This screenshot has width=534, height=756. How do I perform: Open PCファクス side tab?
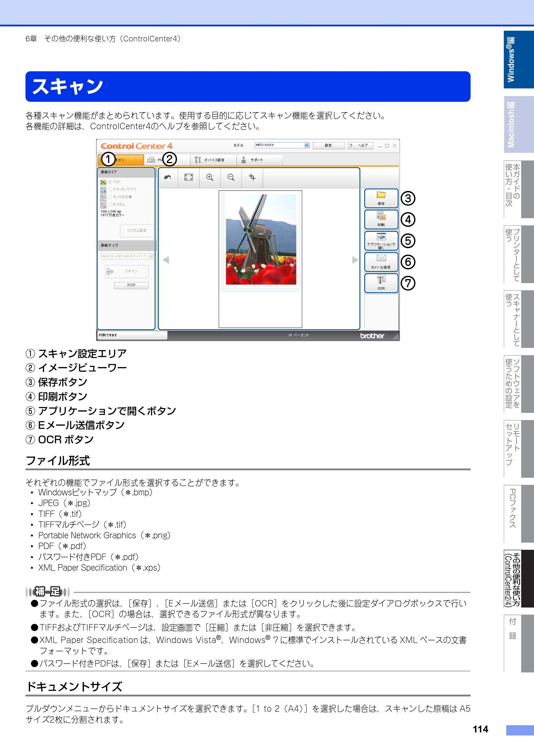click(x=519, y=514)
